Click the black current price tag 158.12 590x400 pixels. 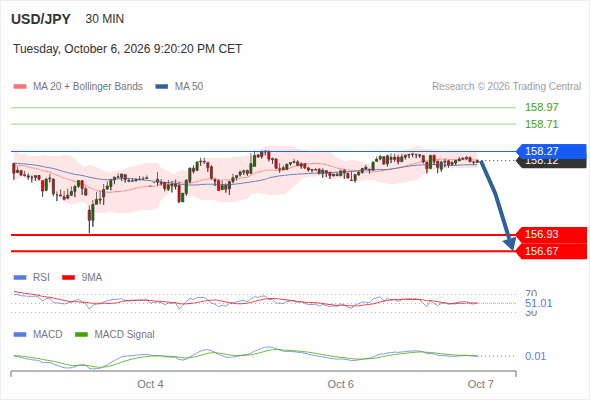551,163
